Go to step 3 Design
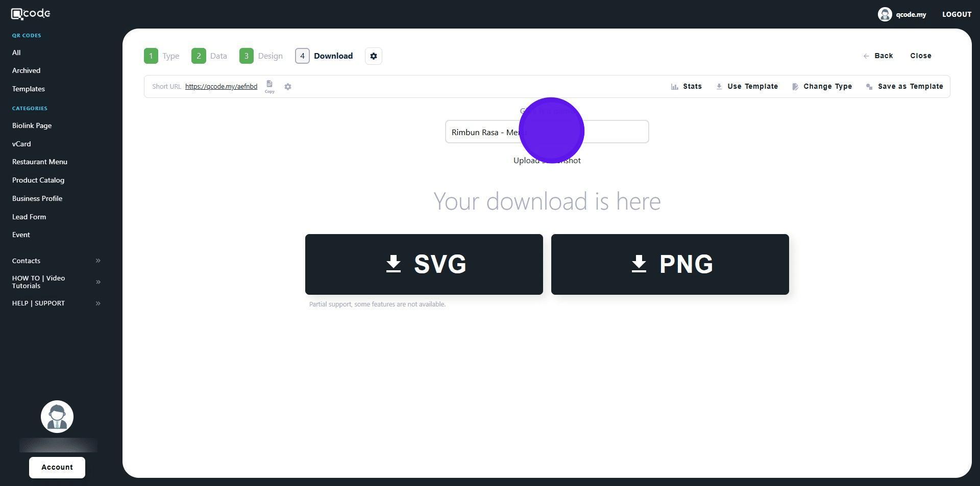 261,56
